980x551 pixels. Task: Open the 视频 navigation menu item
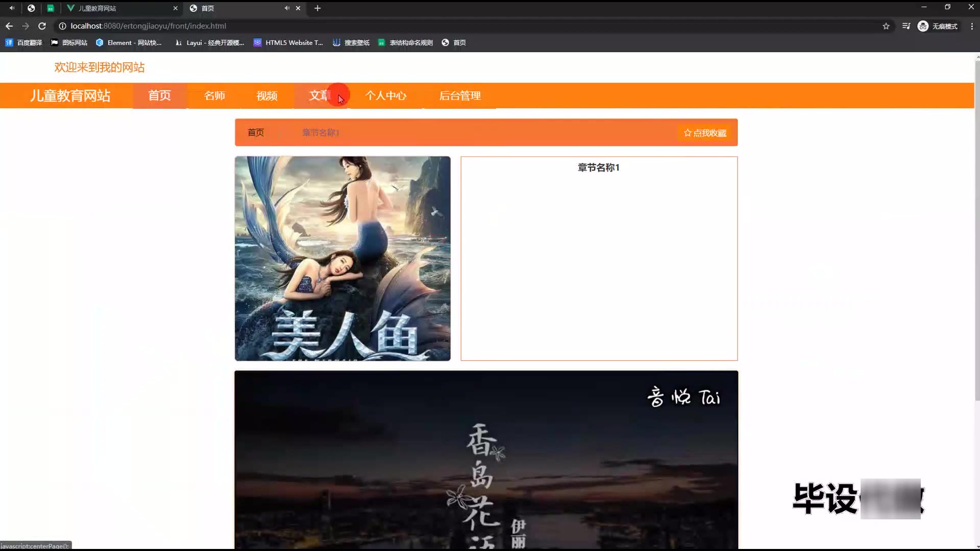(x=267, y=96)
